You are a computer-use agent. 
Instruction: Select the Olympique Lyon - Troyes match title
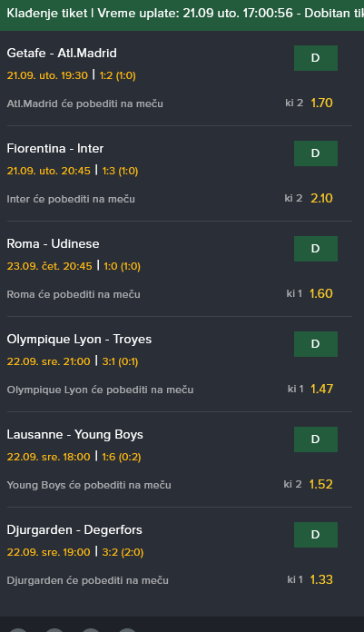[x=79, y=340]
